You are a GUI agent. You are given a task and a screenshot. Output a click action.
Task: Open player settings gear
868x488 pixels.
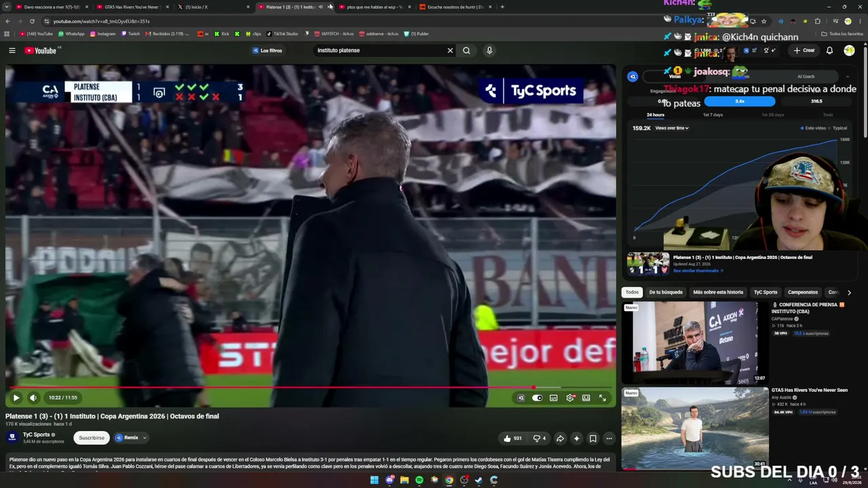click(x=570, y=398)
